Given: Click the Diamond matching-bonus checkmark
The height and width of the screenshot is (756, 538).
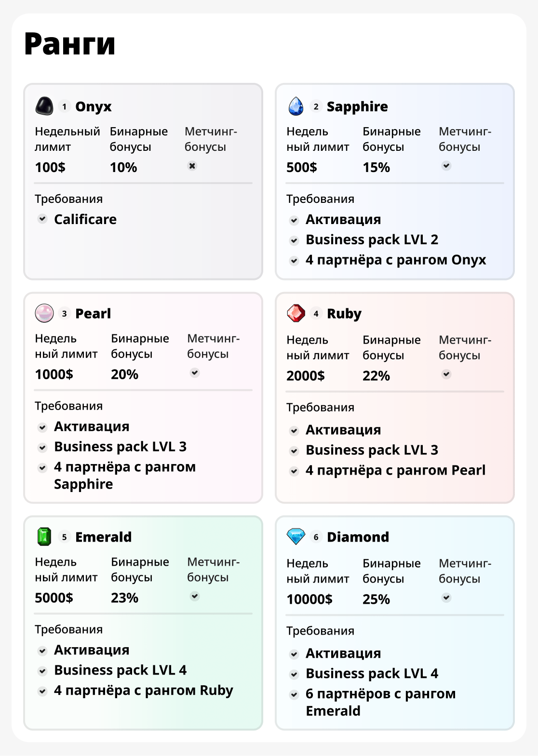Looking at the screenshot, I should 446,597.
